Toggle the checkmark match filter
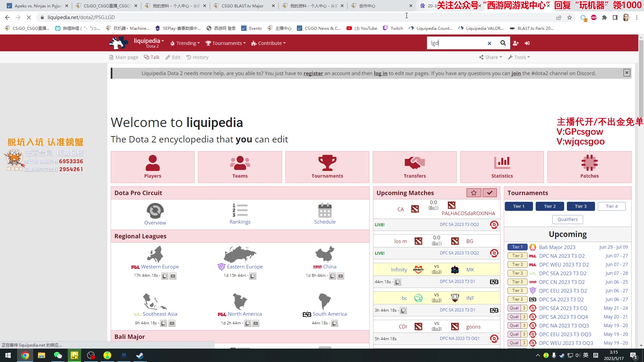644x362 pixels. click(490, 193)
